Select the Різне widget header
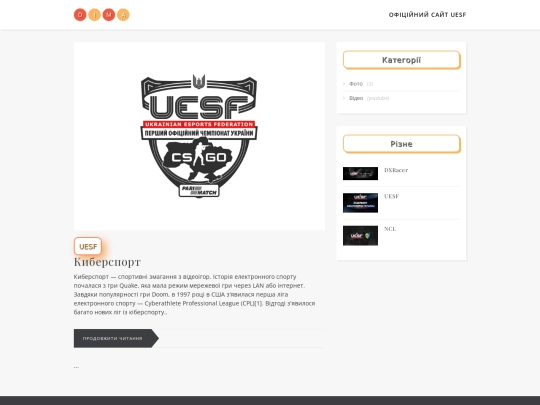This screenshot has height=405, width=540. (x=402, y=144)
